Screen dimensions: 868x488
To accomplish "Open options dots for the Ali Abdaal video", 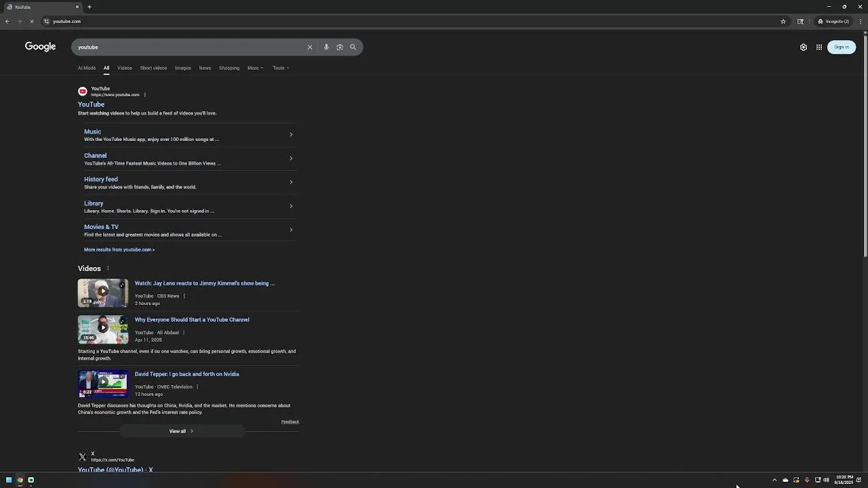I will tap(184, 333).
